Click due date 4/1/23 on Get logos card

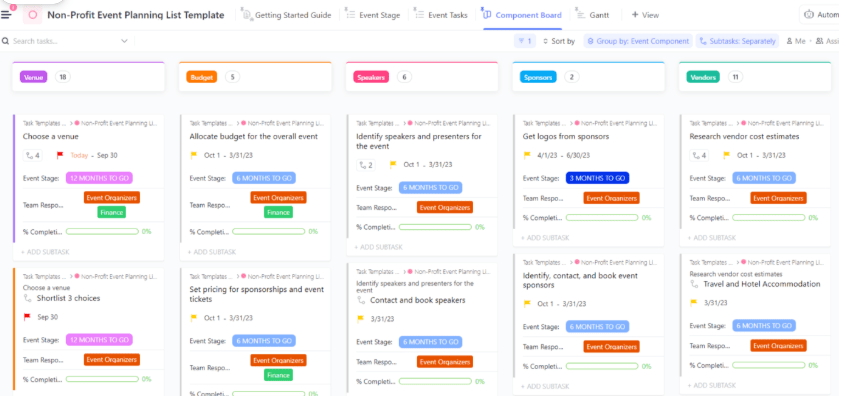(x=548, y=156)
